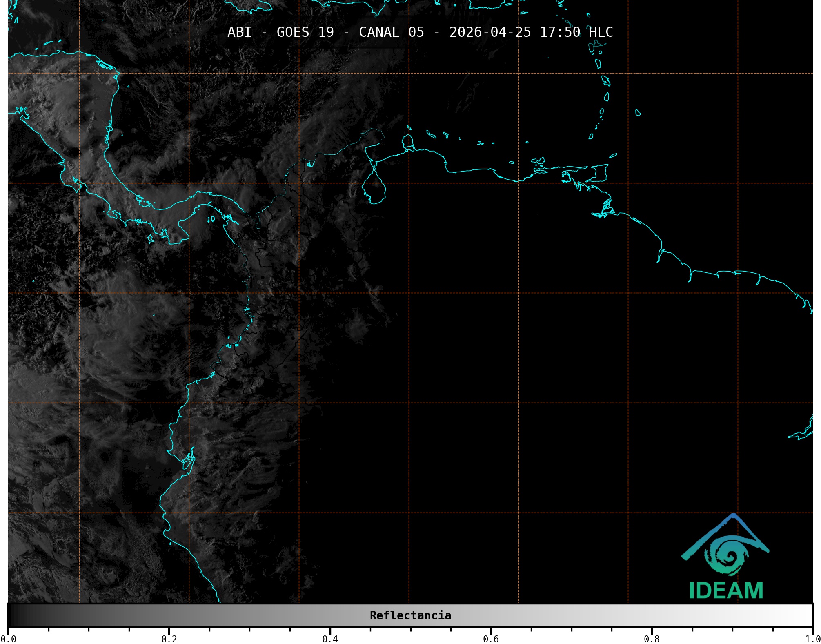Image resolution: width=821 pixels, height=644 pixels.
Task: Click the small island east of the Antilles chain
Action: pyautogui.click(x=638, y=113)
